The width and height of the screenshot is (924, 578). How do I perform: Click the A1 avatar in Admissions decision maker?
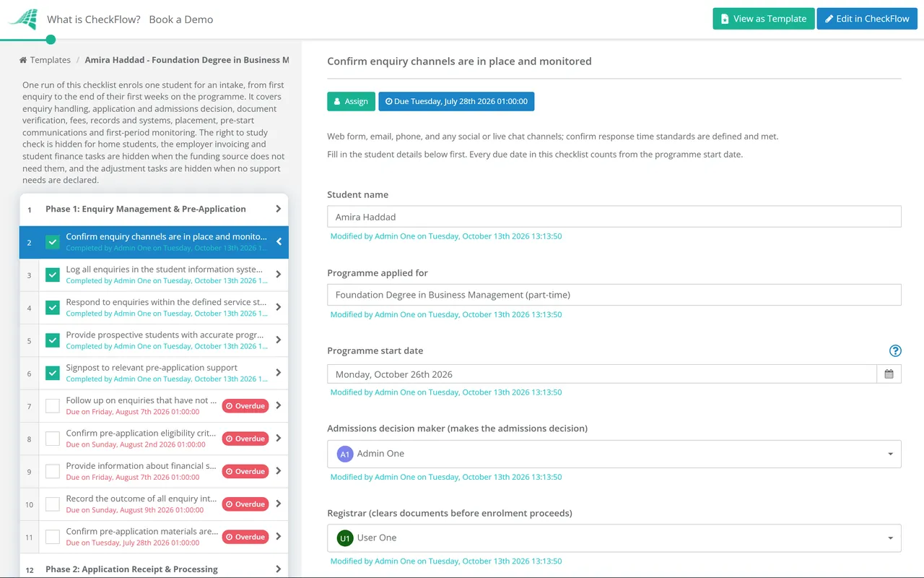[x=345, y=454]
